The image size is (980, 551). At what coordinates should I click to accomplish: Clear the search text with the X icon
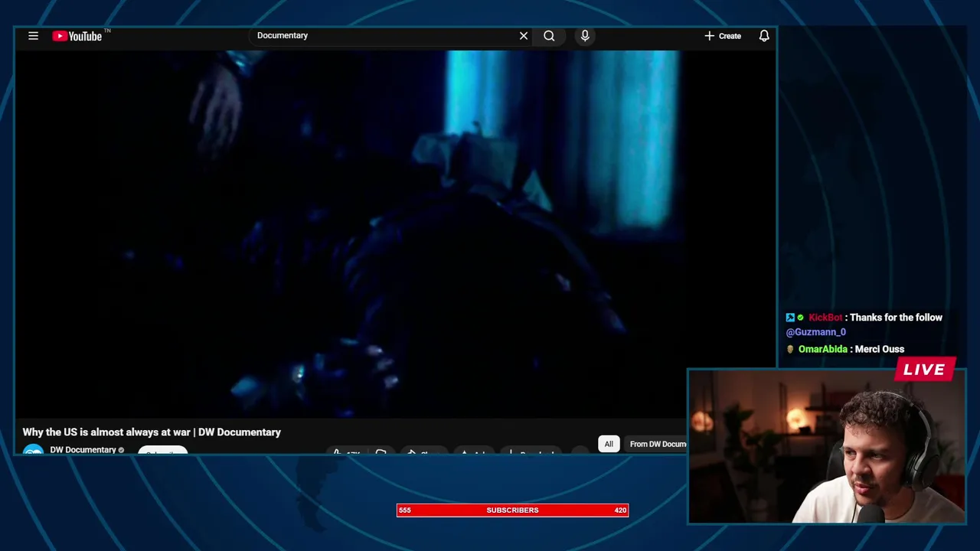click(524, 36)
